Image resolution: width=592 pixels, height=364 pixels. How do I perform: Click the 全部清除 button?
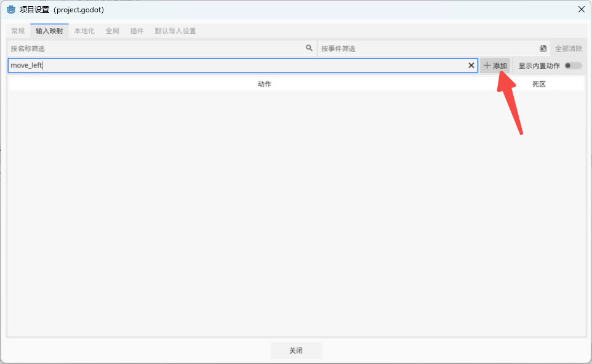(568, 48)
